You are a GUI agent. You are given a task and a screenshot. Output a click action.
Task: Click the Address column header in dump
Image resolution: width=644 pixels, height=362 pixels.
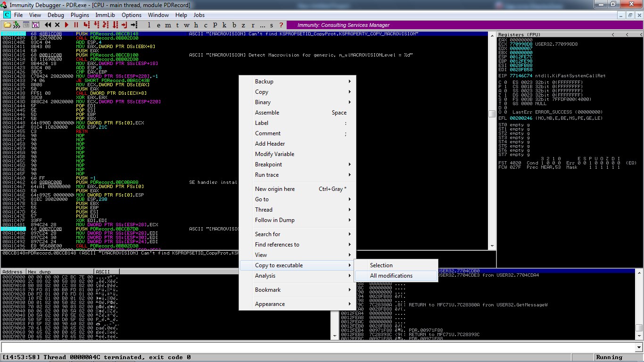click(13, 272)
